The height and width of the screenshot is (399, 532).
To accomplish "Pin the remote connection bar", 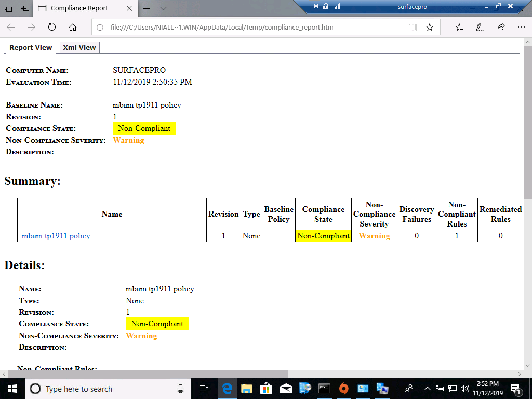I will tap(314, 6).
